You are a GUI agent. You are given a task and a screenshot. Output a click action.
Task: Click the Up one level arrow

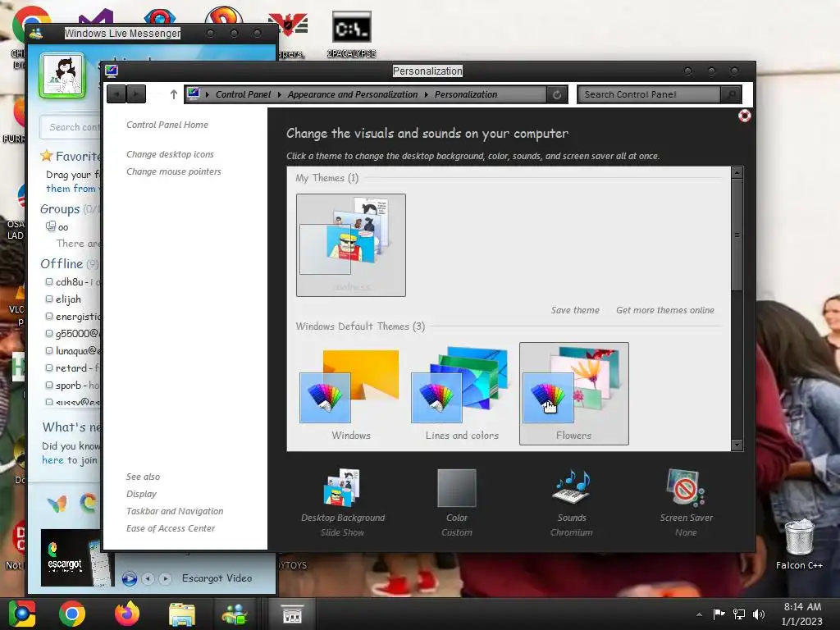pos(174,94)
